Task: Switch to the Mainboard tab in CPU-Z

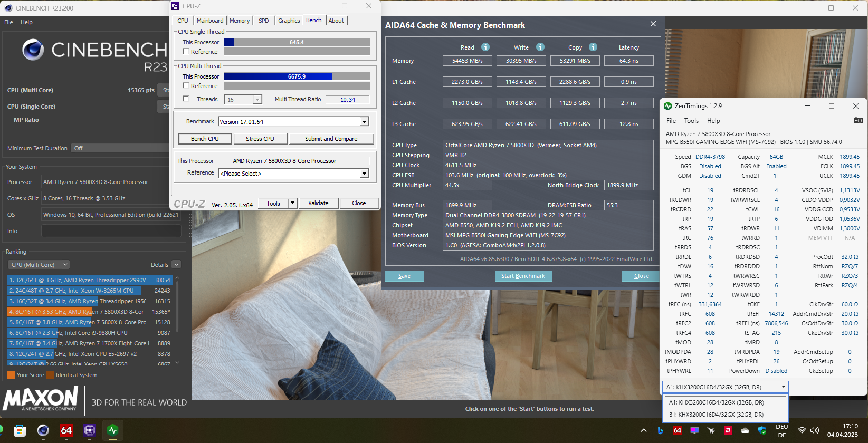Action: [210, 21]
